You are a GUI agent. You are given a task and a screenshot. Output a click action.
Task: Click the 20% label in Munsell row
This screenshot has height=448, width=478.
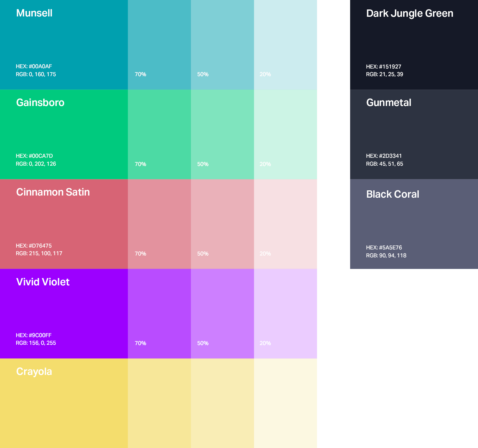[265, 74]
